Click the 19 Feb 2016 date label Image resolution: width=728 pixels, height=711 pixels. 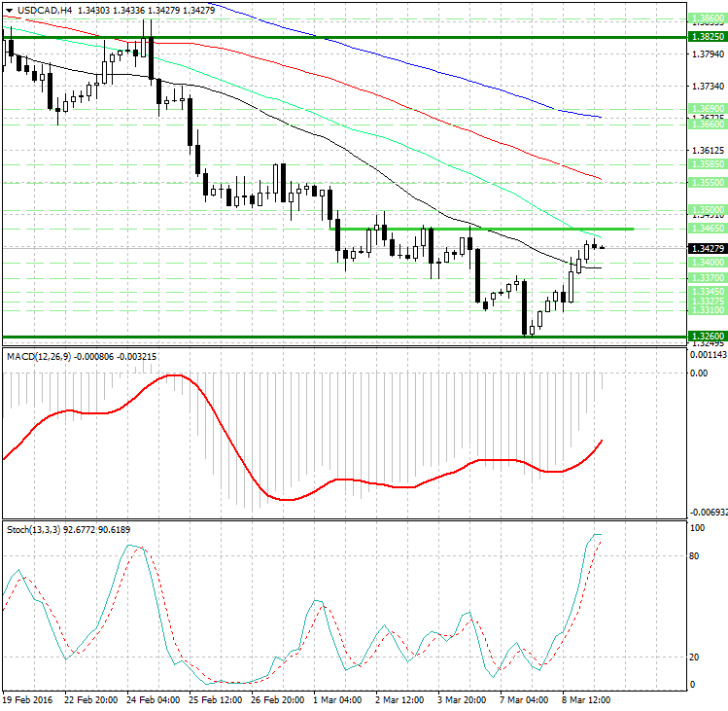coord(28,700)
